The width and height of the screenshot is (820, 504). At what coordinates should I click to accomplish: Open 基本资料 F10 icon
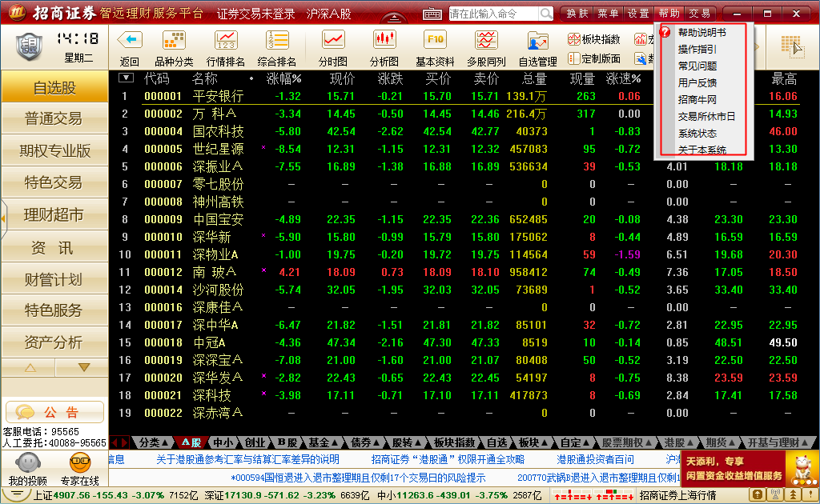tap(435, 40)
